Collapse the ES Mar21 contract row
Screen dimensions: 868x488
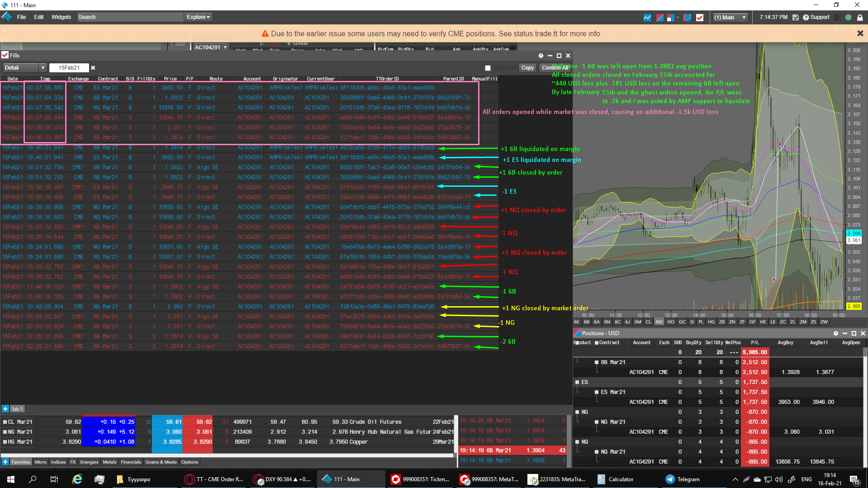coord(597,392)
